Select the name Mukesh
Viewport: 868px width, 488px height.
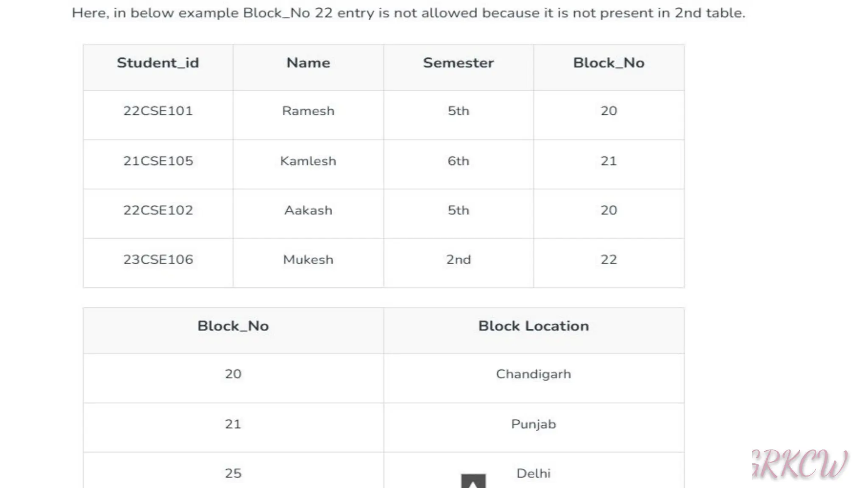(308, 260)
